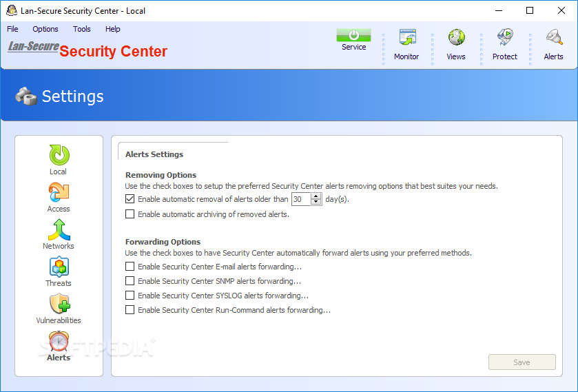Open the Protect toolbar icon
The width and height of the screenshot is (578, 392).
coord(505,37)
